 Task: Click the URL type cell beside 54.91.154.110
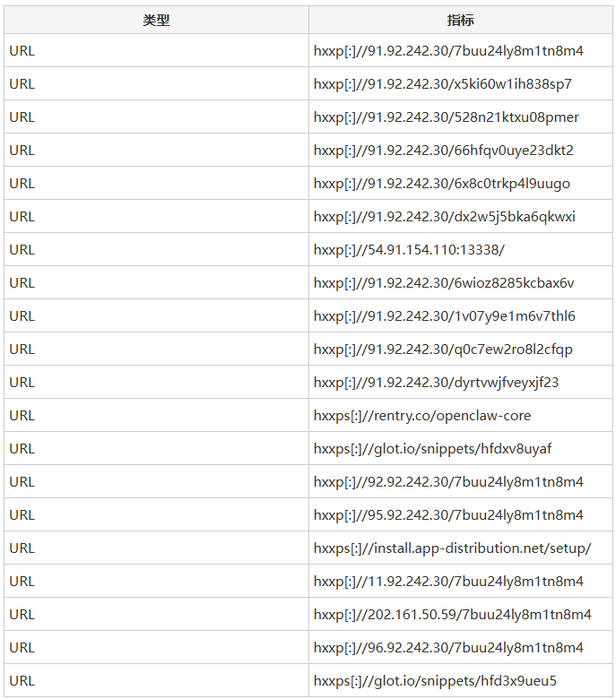(22, 250)
